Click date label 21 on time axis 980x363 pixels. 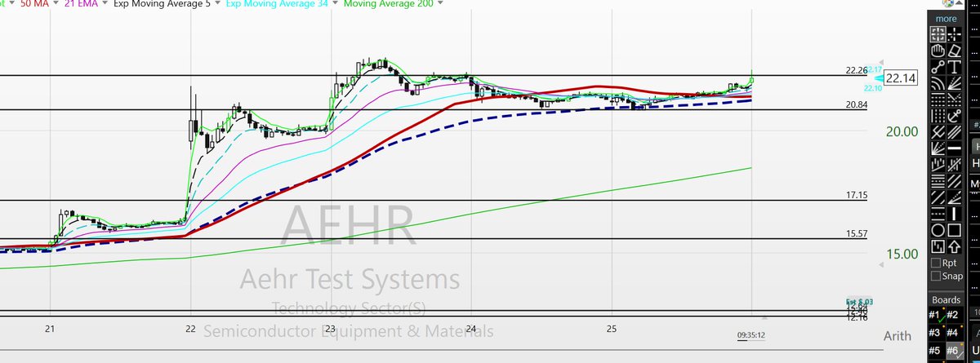coord(50,328)
